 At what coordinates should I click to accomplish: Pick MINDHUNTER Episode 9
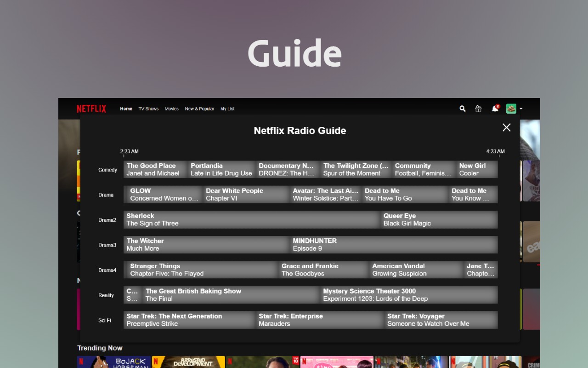point(394,245)
